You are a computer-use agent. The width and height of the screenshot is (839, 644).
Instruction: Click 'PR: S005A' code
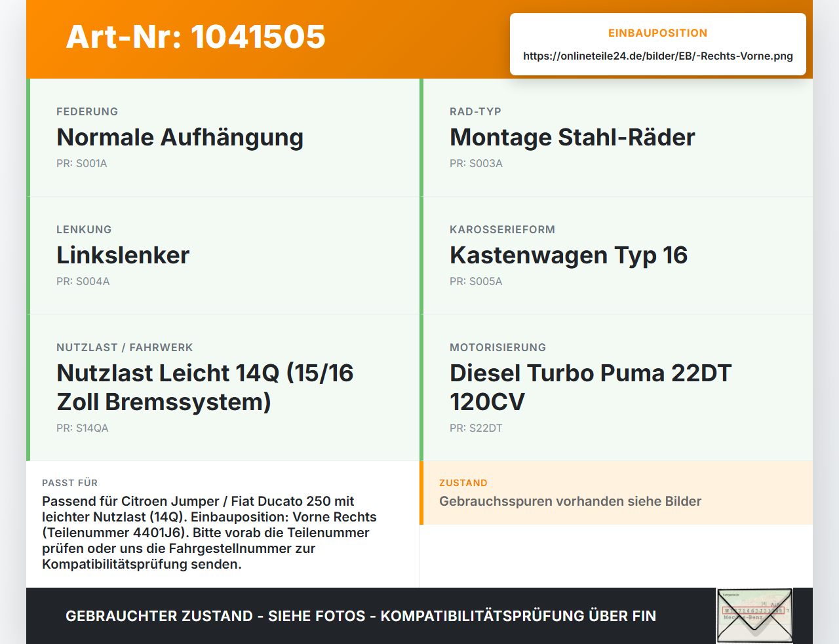click(476, 282)
